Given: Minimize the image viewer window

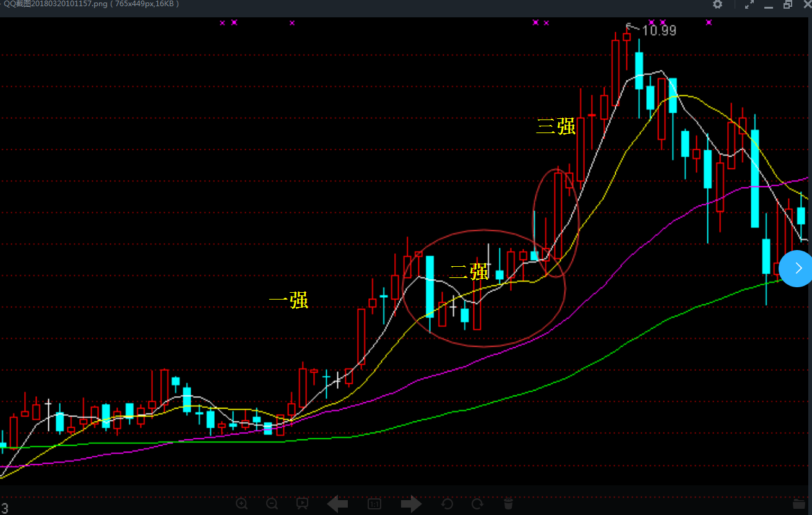Looking at the screenshot, I should click(769, 5).
